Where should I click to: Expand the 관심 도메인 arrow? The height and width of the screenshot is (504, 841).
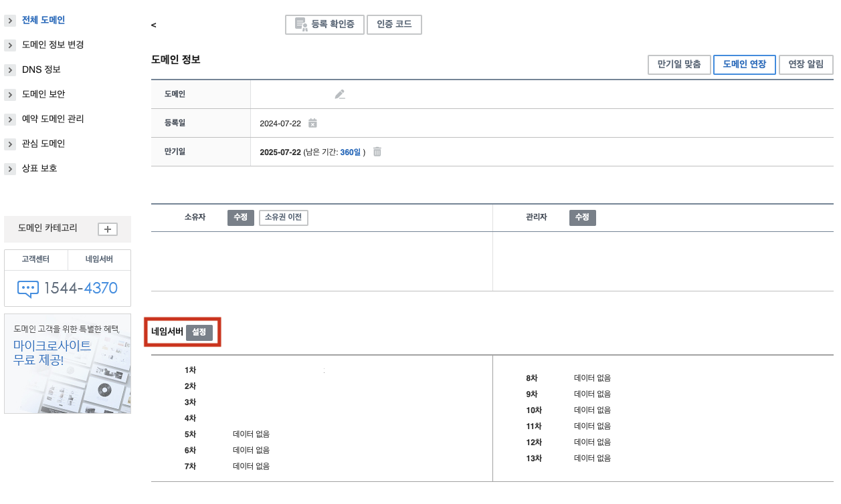tap(10, 144)
